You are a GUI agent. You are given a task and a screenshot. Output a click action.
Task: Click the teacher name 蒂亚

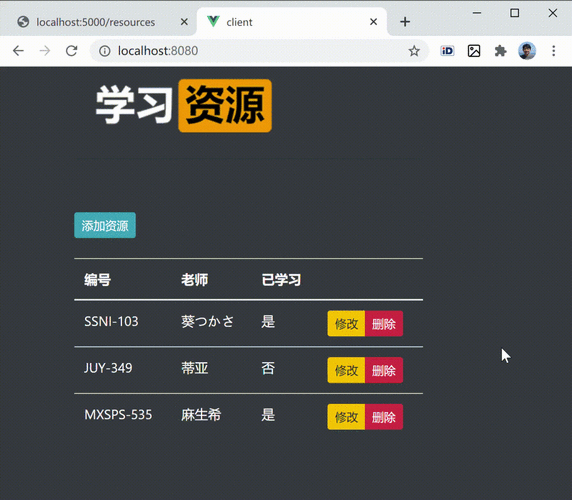[194, 368]
